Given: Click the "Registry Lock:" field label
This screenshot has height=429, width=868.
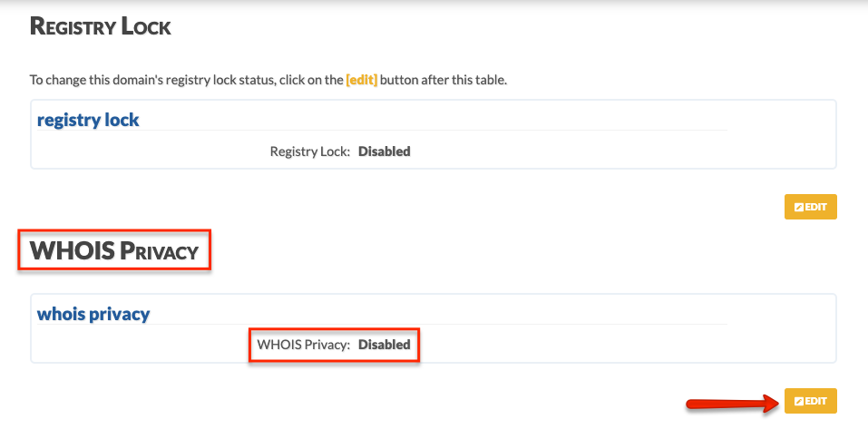Looking at the screenshot, I should pyautogui.click(x=310, y=151).
